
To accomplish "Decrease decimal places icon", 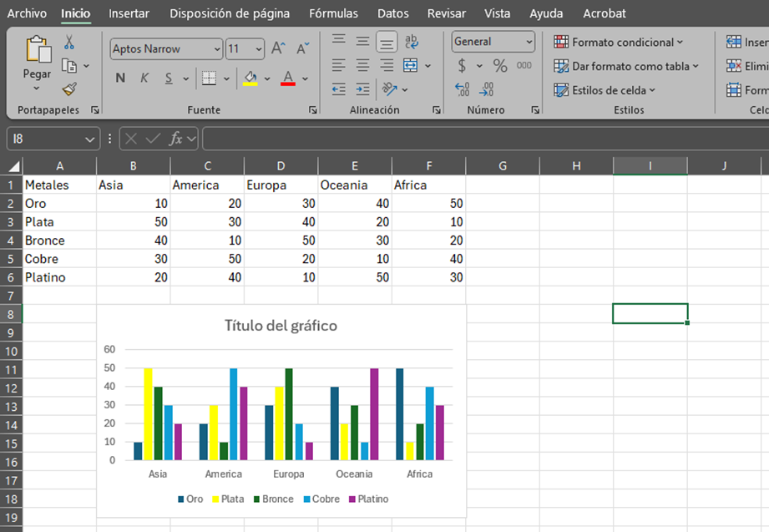I will [x=486, y=89].
